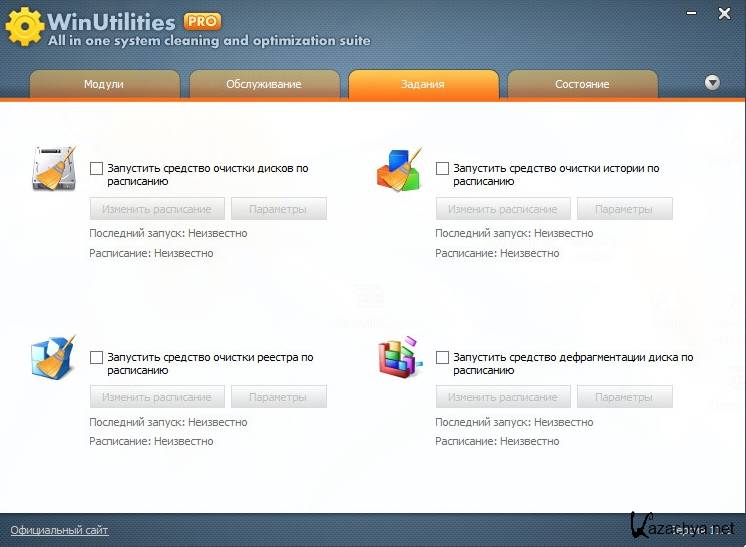
Task: Click the disk defragmentation blocks icon
Action: point(398,357)
